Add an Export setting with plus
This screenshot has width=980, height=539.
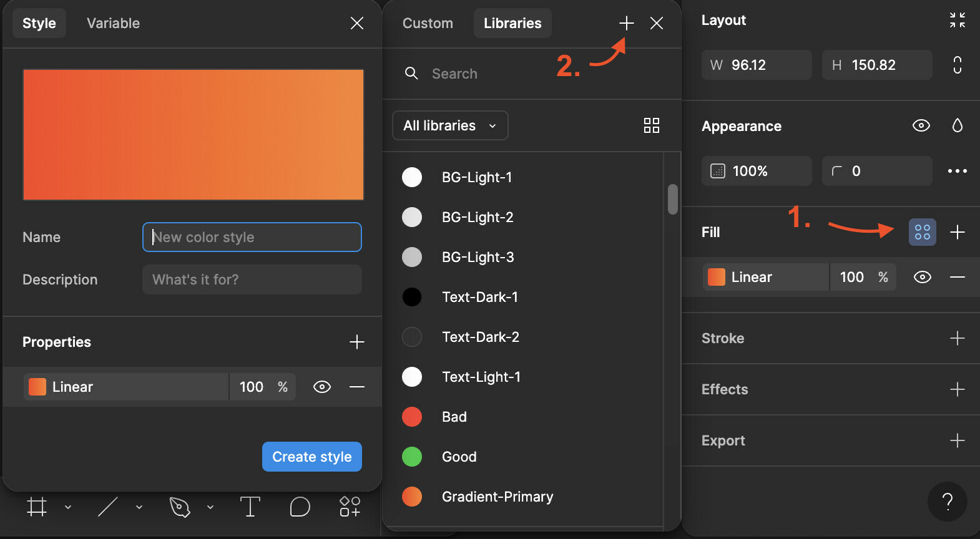click(x=958, y=440)
